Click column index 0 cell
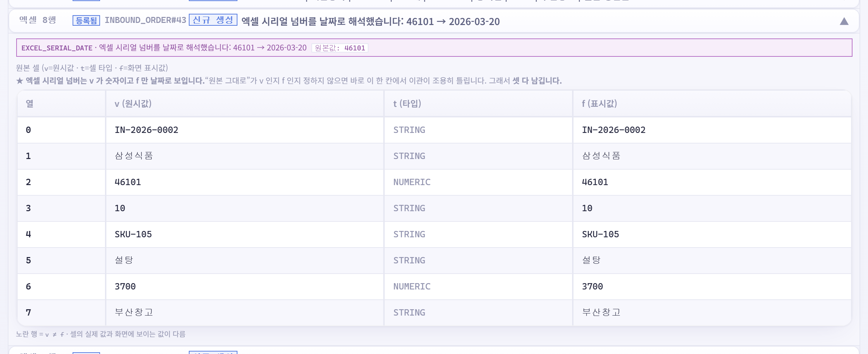 pos(61,130)
